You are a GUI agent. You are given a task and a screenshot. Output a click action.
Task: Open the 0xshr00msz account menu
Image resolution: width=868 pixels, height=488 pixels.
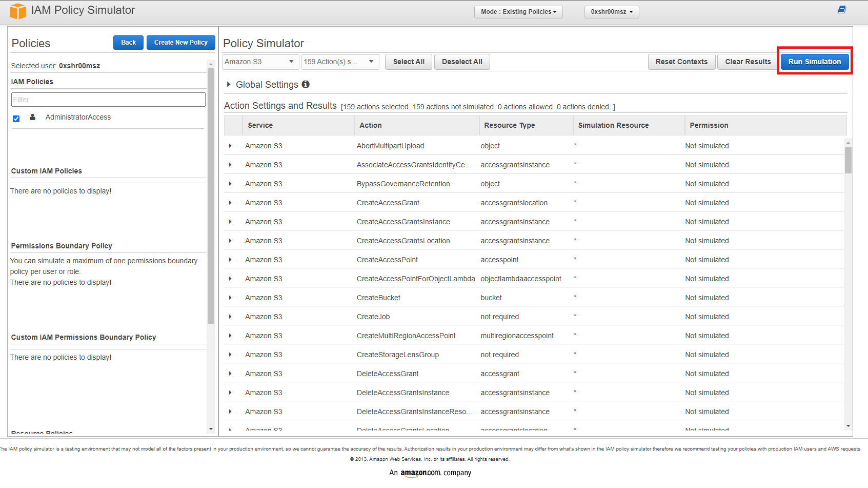point(611,12)
